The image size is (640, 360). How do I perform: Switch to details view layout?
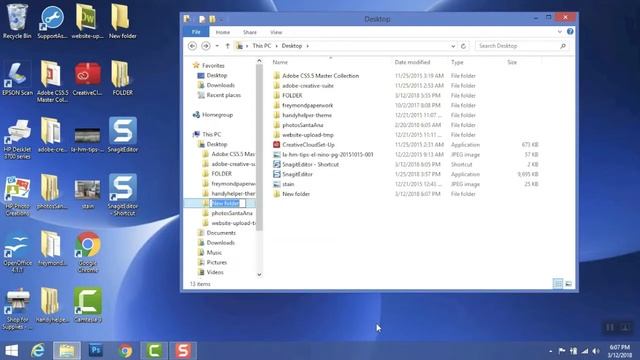pos(558,283)
